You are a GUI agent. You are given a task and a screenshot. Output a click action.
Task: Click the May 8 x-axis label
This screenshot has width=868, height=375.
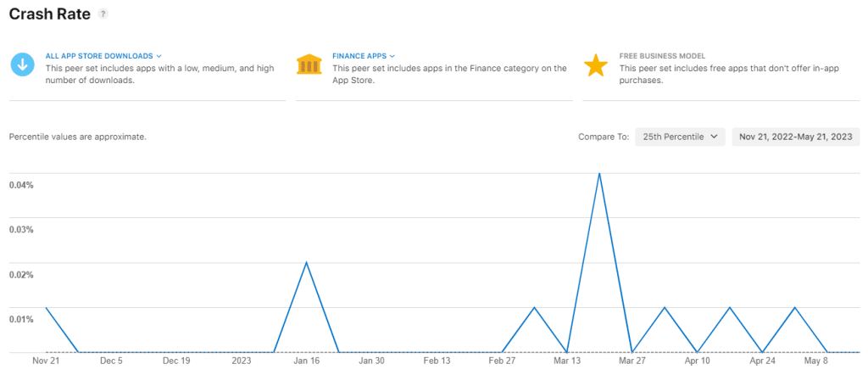click(x=815, y=361)
